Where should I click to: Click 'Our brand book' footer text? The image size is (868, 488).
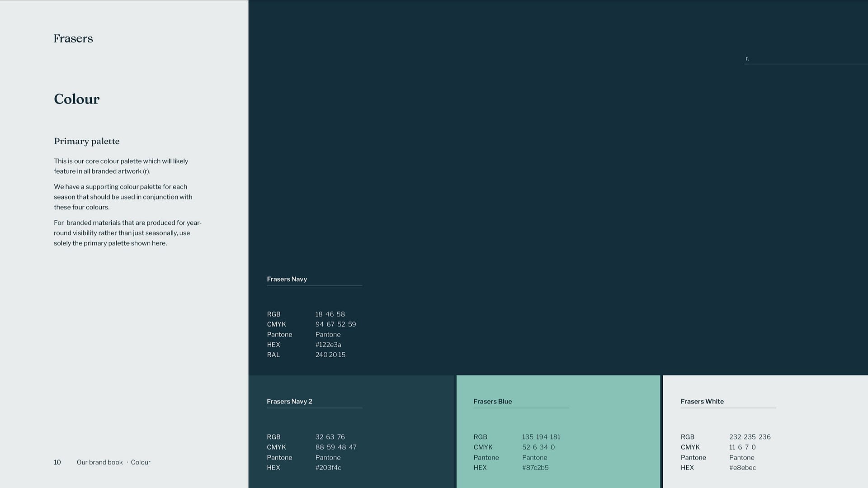click(x=100, y=462)
